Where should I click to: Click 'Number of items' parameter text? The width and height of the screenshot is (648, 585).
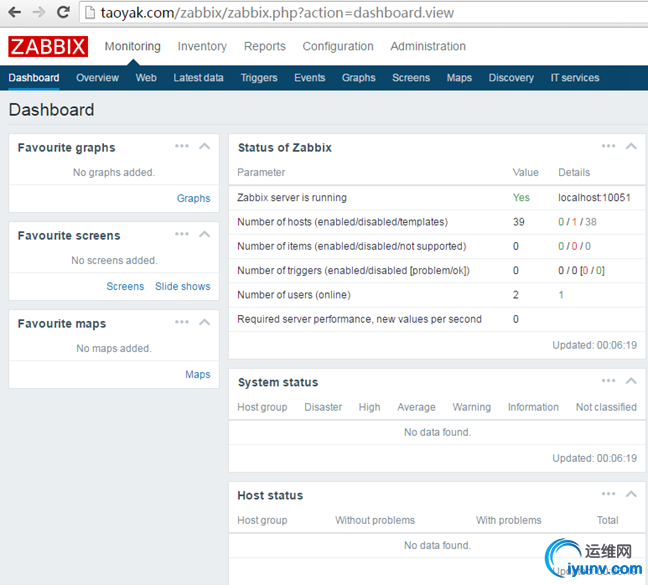[352, 246]
